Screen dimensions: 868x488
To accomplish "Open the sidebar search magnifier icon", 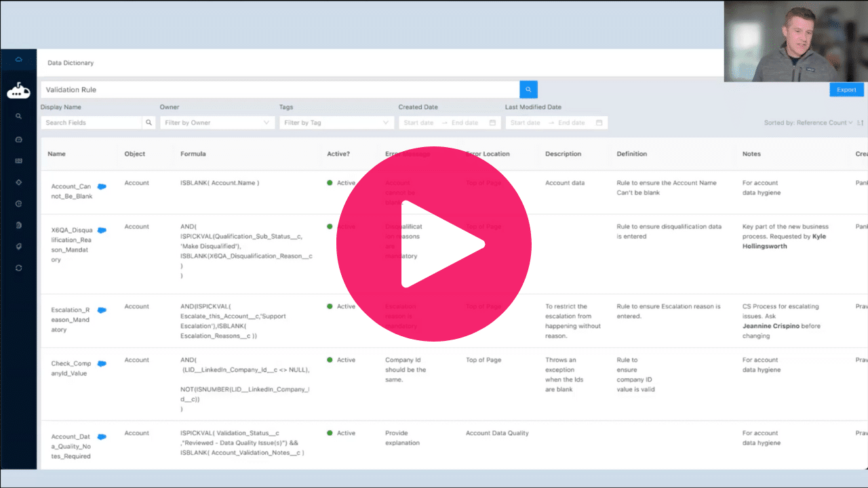I will click(x=18, y=117).
